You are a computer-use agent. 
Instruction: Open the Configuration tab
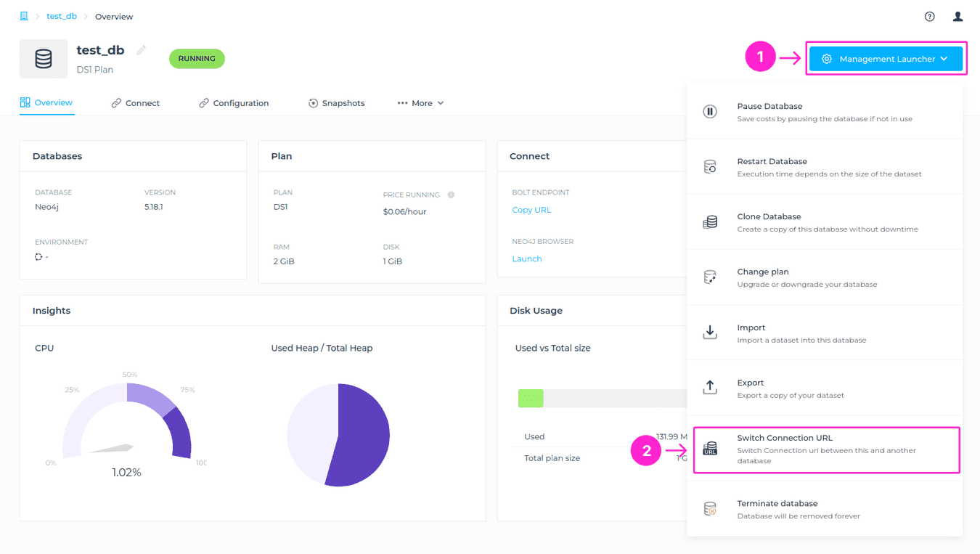click(x=233, y=102)
